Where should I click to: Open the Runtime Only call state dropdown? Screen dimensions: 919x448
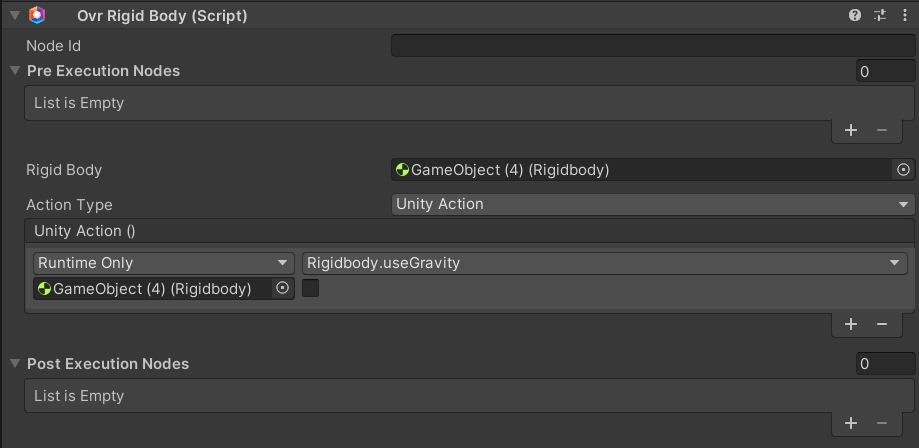coord(164,263)
